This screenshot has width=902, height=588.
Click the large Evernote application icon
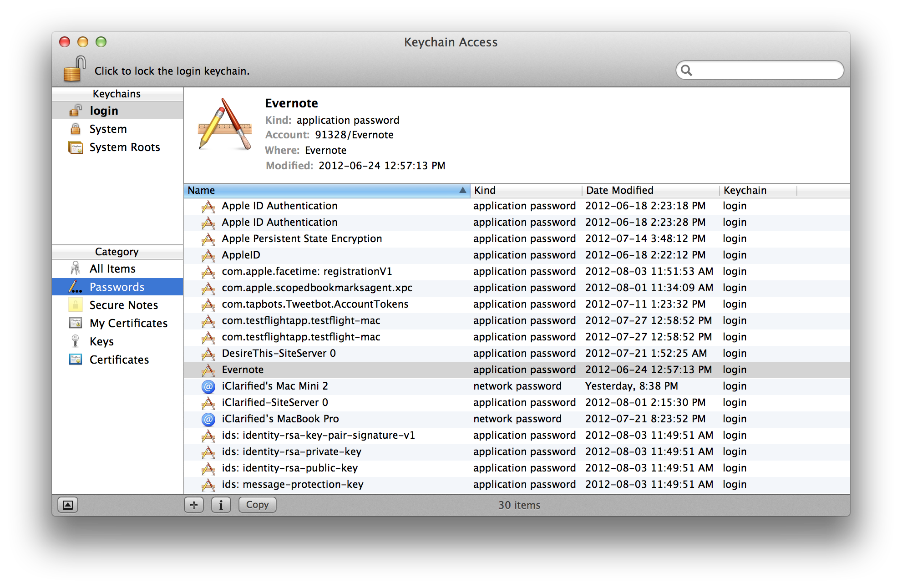click(x=225, y=125)
